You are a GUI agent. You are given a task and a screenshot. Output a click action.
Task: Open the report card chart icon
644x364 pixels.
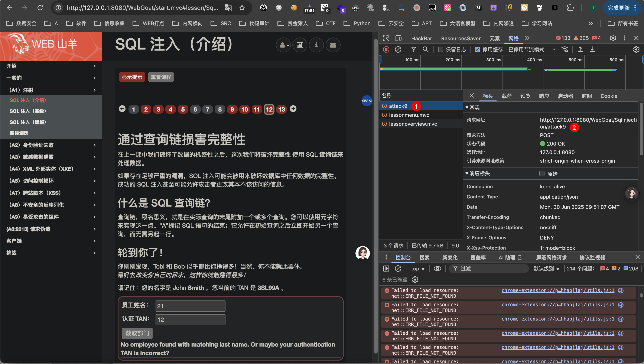coord(300,45)
